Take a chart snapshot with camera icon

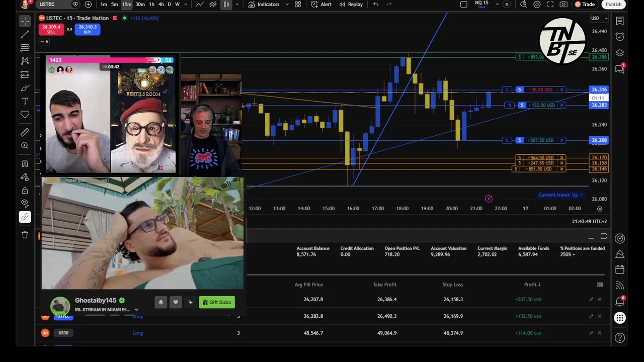click(563, 5)
